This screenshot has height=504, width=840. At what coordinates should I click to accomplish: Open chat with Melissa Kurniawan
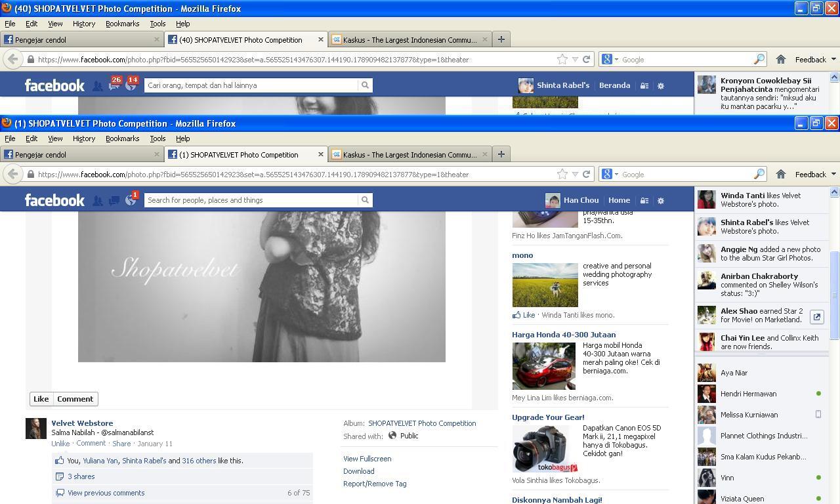[x=760, y=415]
